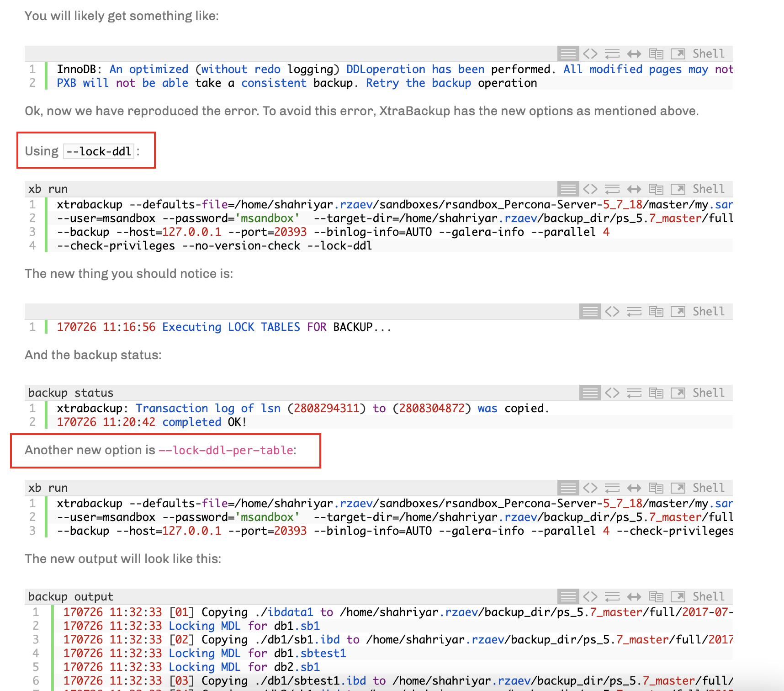
Task: Copy code from the backup status block
Action: (x=656, y=393)
